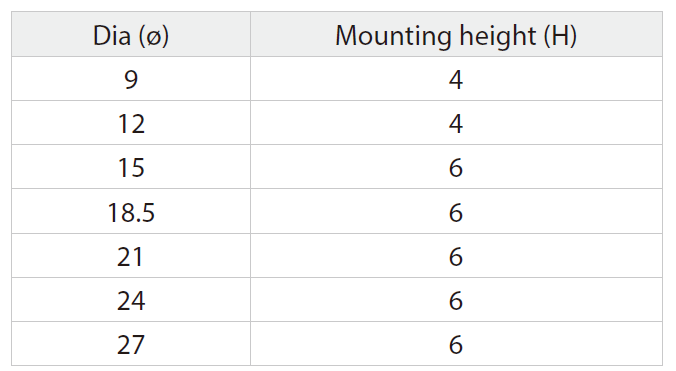Click mounting height 4 in the 12 row

click(456, 123)
